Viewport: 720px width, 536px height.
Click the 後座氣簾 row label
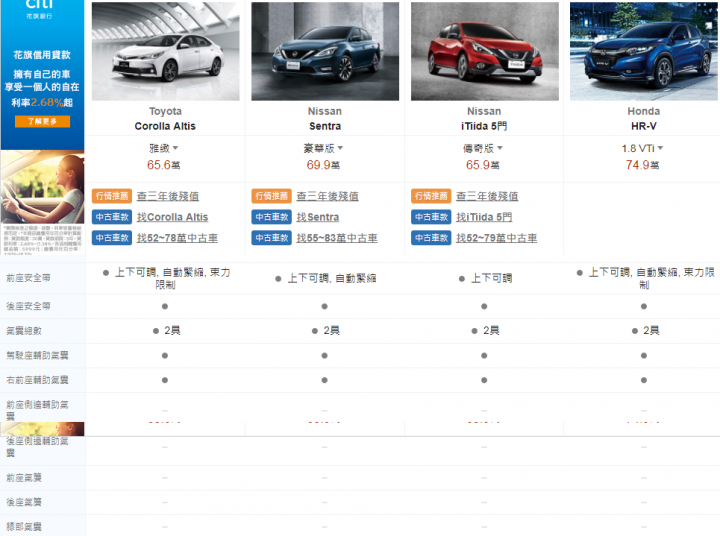(23, 502)
